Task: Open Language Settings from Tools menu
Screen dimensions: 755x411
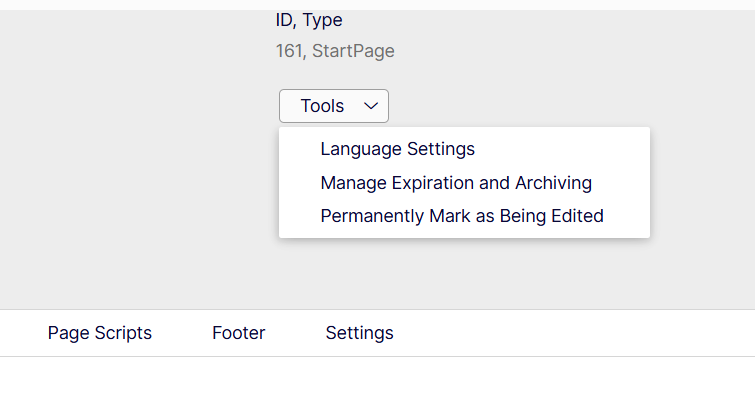Action: click(397, 149)
